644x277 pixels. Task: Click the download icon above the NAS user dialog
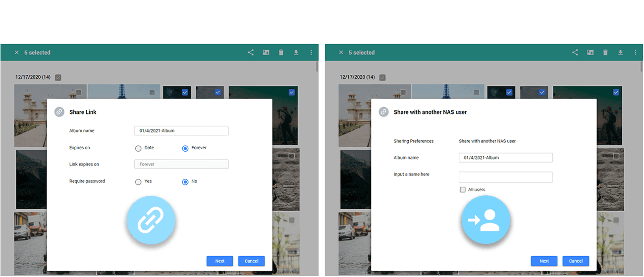[620, 53]
